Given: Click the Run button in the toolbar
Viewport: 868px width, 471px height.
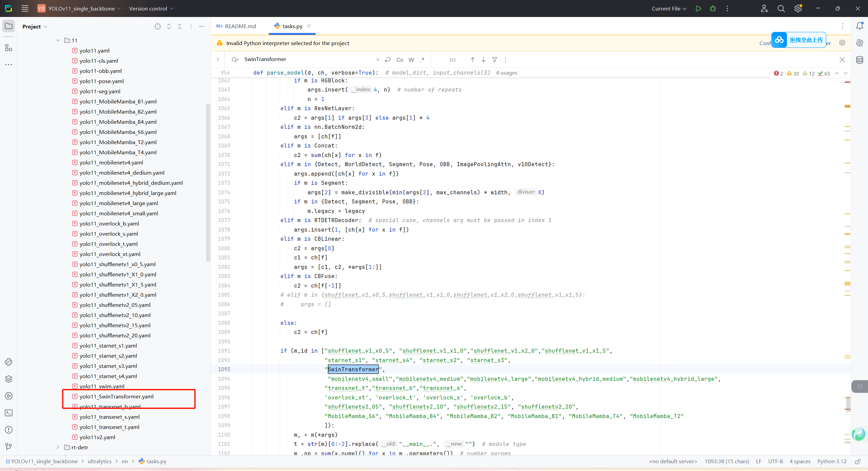Looking at the screenshot, I should [698, 8].
